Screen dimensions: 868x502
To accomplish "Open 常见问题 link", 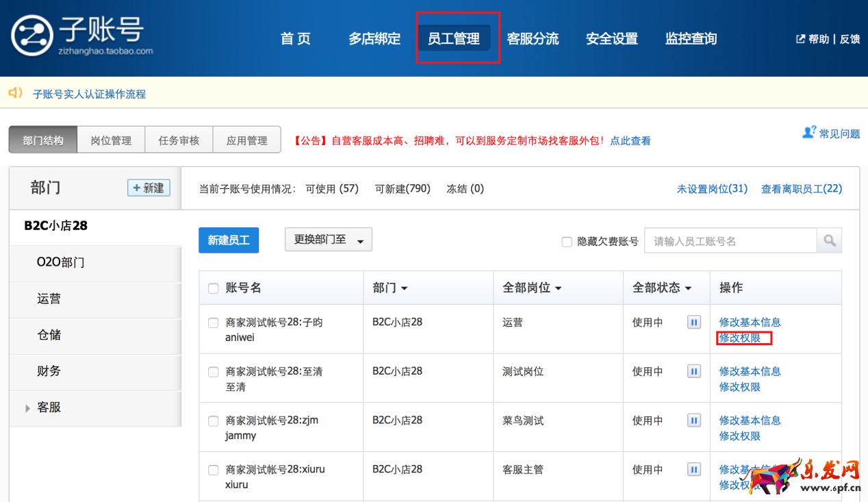I will pos(840,134).
